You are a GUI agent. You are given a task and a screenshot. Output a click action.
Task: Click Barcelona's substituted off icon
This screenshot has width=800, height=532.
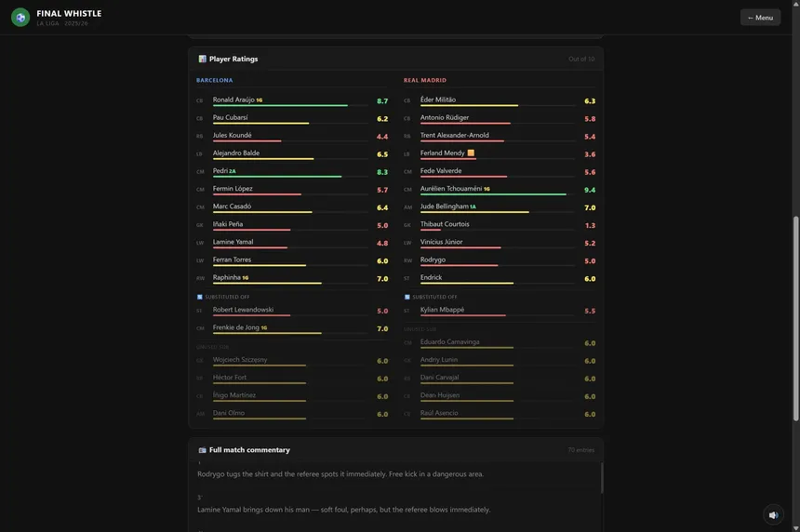pos(199,297)
